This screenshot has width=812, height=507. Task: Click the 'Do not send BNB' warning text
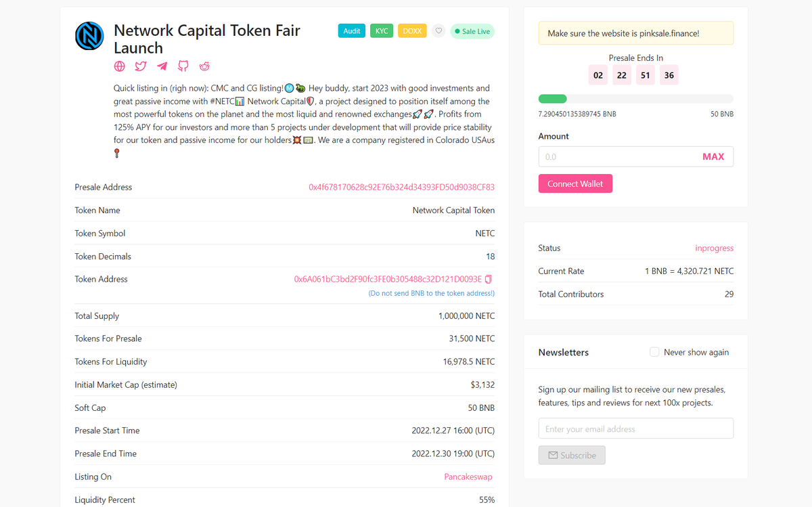click(x=432, y=293)
